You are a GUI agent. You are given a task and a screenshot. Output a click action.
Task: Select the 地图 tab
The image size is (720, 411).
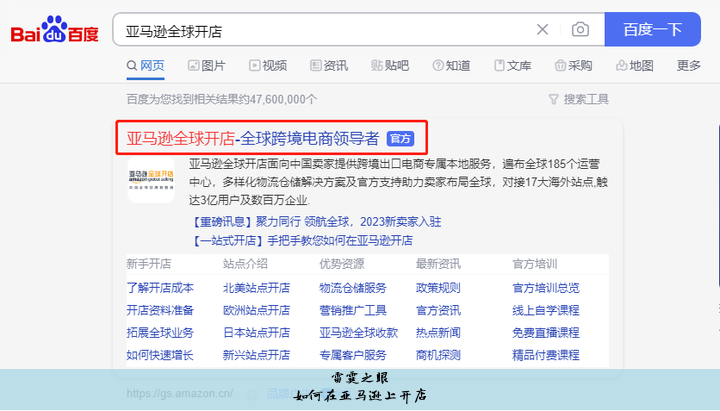pyautogui.click(x=633, y=66)
